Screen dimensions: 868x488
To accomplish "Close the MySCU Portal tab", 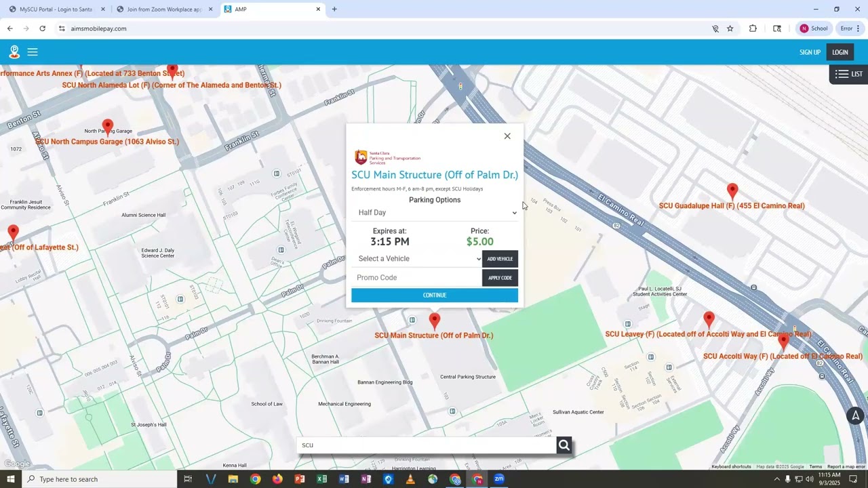I will tap(103, 9).
